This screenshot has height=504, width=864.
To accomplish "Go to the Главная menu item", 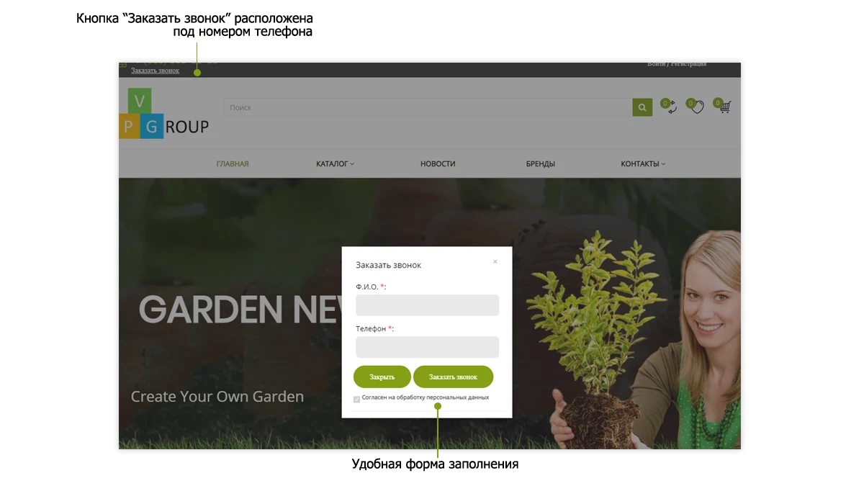I will (233, 164).
